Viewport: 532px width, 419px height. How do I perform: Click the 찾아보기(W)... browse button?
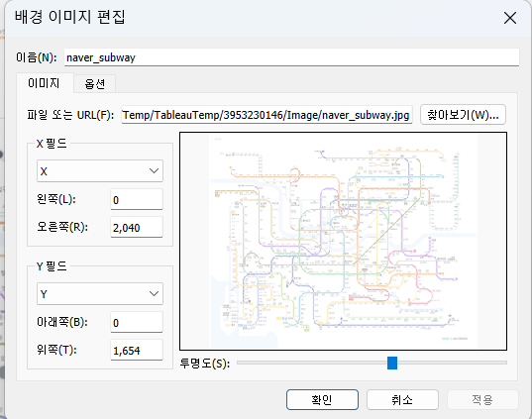tap(463, 115)
